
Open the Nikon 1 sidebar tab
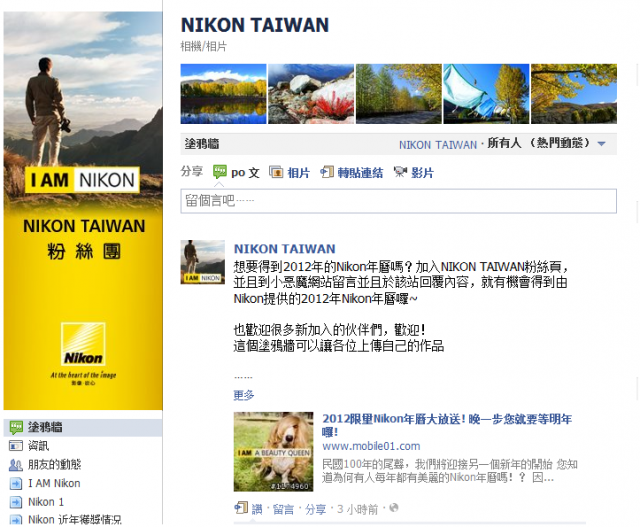(x=46, y=502)
